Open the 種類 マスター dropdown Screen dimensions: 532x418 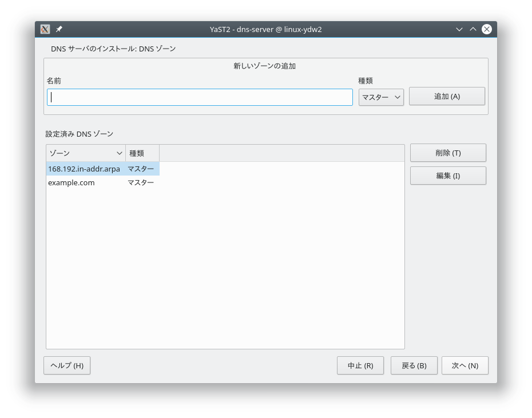[381, 97]
